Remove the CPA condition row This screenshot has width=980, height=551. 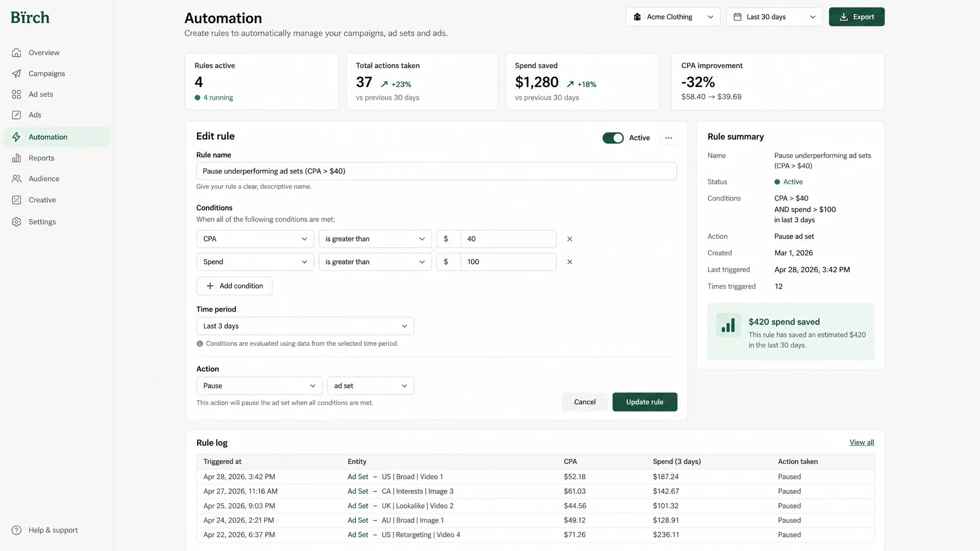coord(569,239)
